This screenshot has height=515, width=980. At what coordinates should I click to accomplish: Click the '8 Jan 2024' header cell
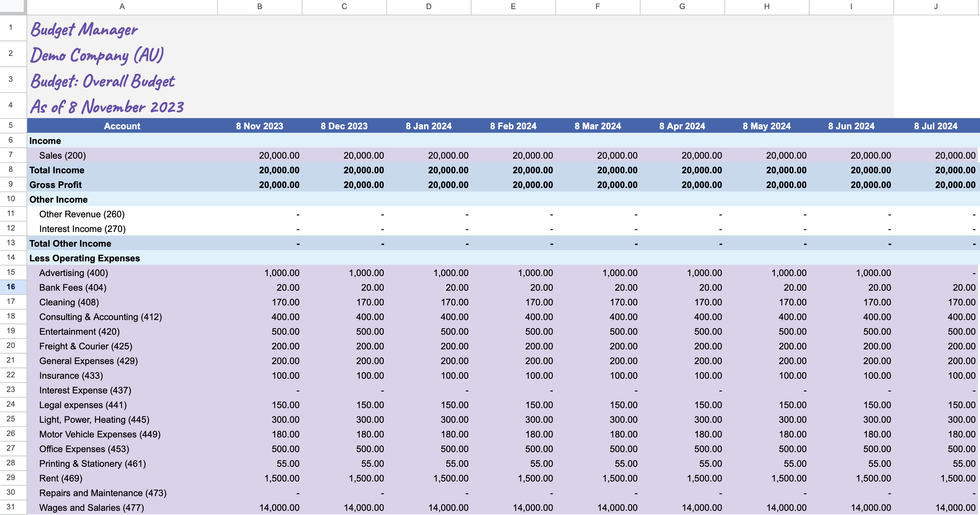click(429, 126)
